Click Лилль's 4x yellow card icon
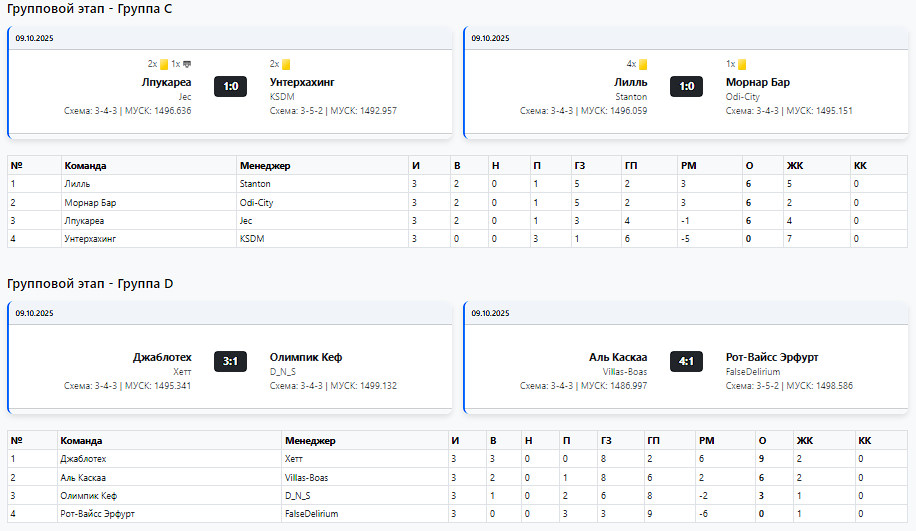This screenshot has height=531, width=916. [x=643, y=64]
